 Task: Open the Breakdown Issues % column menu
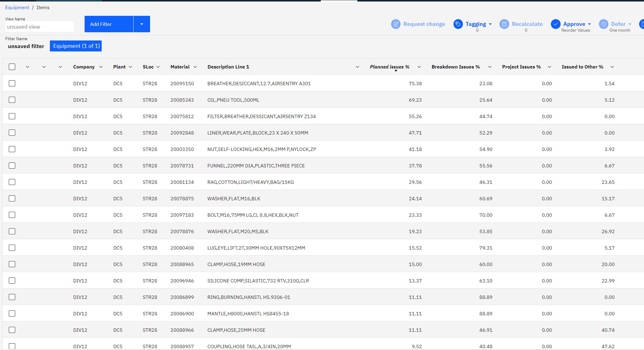point(490,67)
